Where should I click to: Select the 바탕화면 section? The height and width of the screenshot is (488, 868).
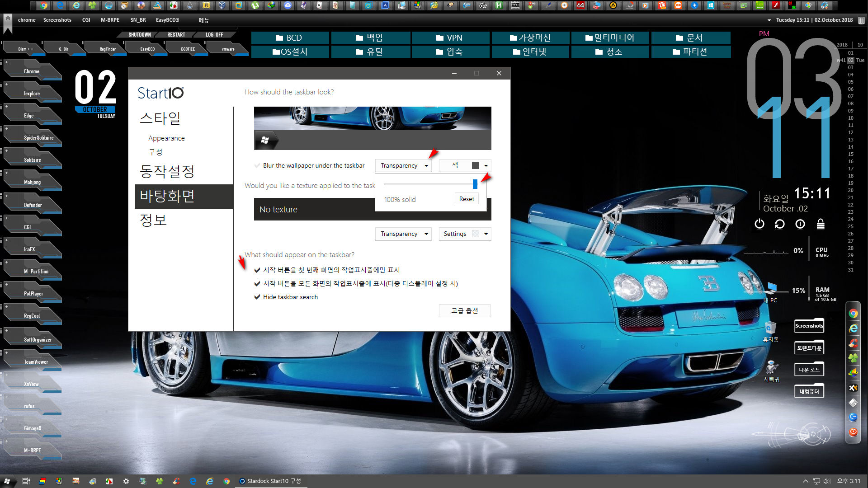coord(184,196)
